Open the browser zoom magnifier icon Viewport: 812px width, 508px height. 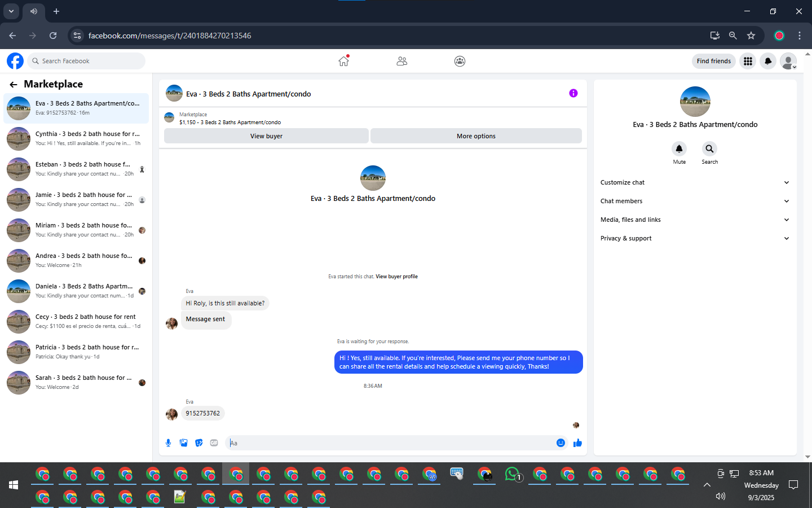pos(732,36)
